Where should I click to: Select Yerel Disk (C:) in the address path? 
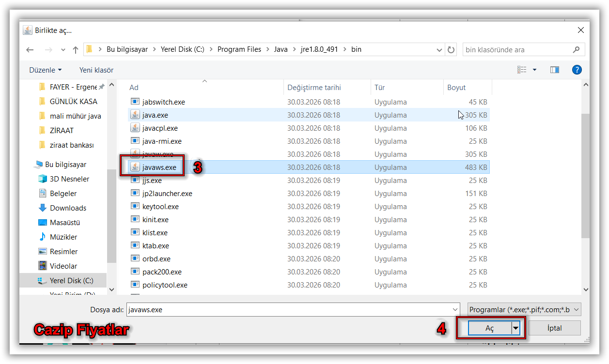183,49
